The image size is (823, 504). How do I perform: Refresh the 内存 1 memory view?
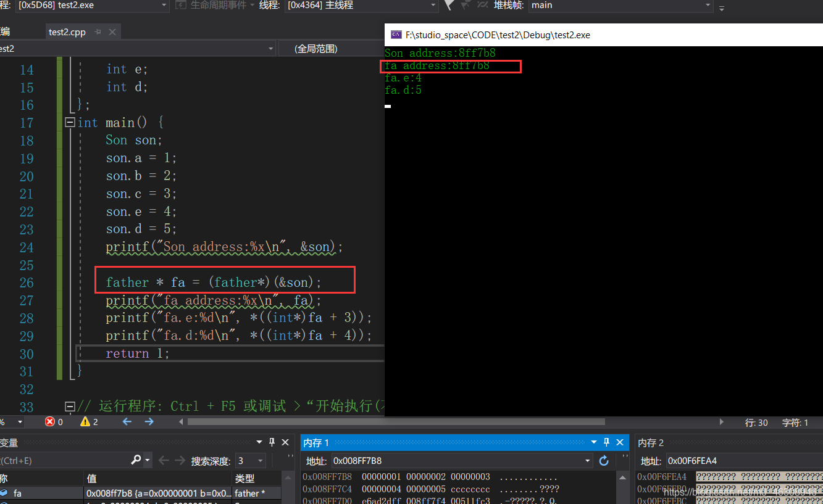coord(604,461)
